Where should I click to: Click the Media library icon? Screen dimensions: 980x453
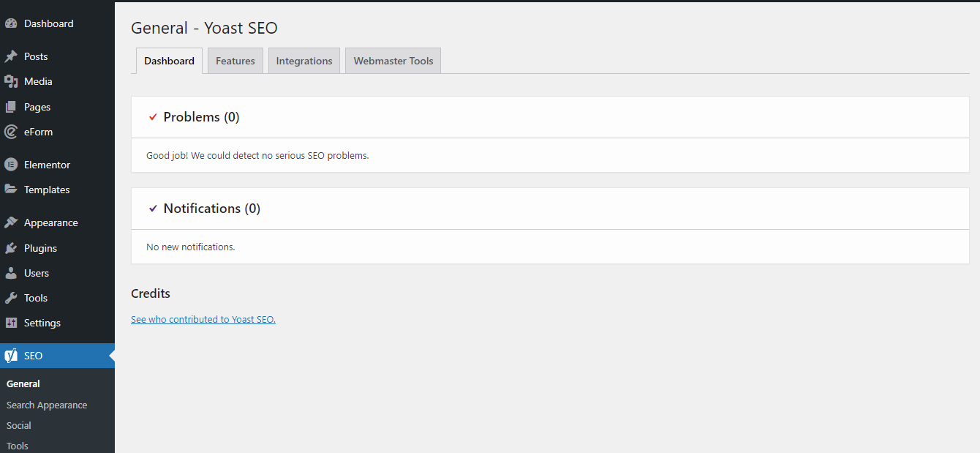(11, 81)
